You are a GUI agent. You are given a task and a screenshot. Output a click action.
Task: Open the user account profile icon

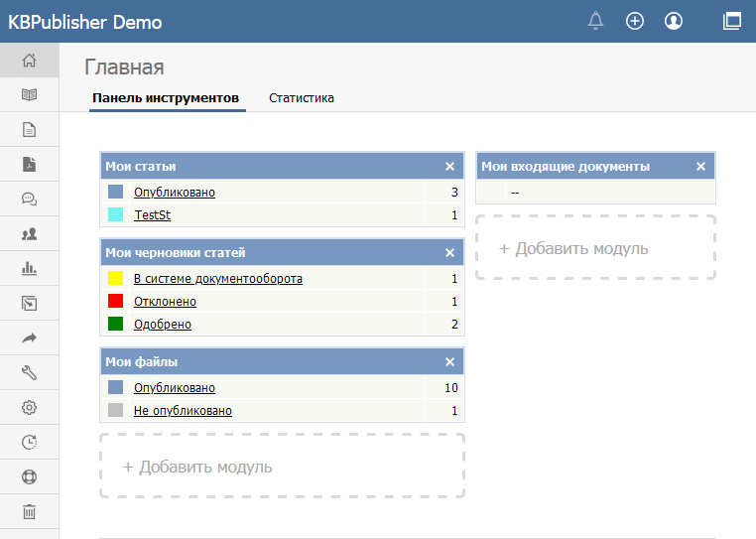[x=674, y=21]
